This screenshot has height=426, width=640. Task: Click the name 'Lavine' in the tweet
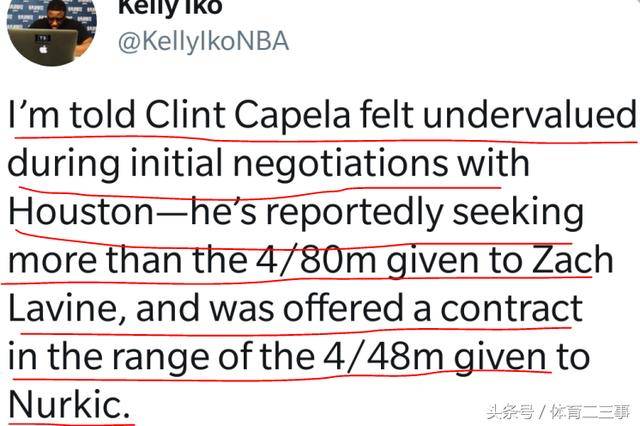point(67,309)
